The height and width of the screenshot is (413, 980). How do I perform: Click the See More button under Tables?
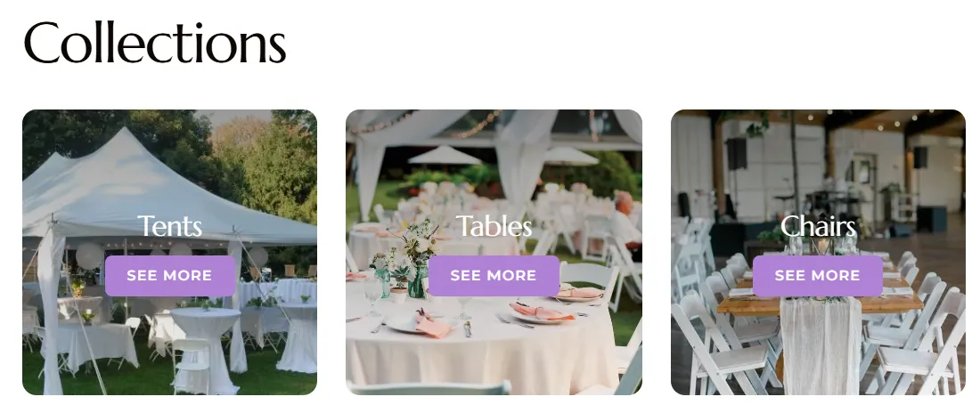click(494, 276)
